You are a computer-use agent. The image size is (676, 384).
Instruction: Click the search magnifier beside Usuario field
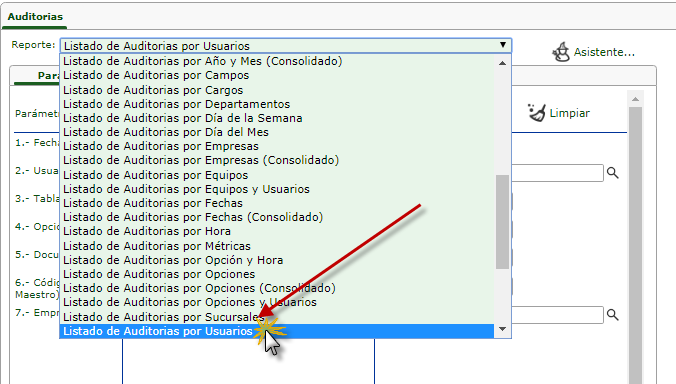coord(613,173)
